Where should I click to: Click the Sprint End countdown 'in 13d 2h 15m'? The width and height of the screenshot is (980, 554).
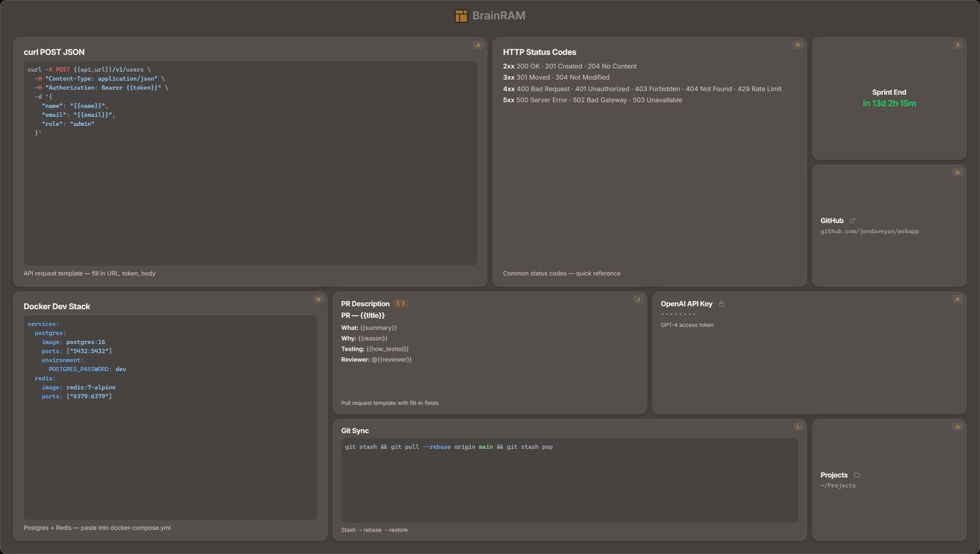(889, 104)
